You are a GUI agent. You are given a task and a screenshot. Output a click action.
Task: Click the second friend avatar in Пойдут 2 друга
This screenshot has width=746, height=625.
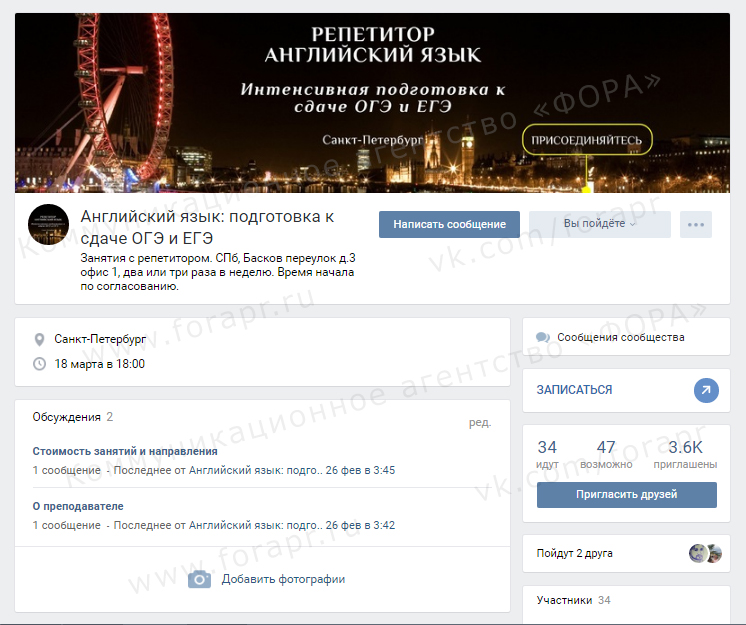(x=715, y=553)
